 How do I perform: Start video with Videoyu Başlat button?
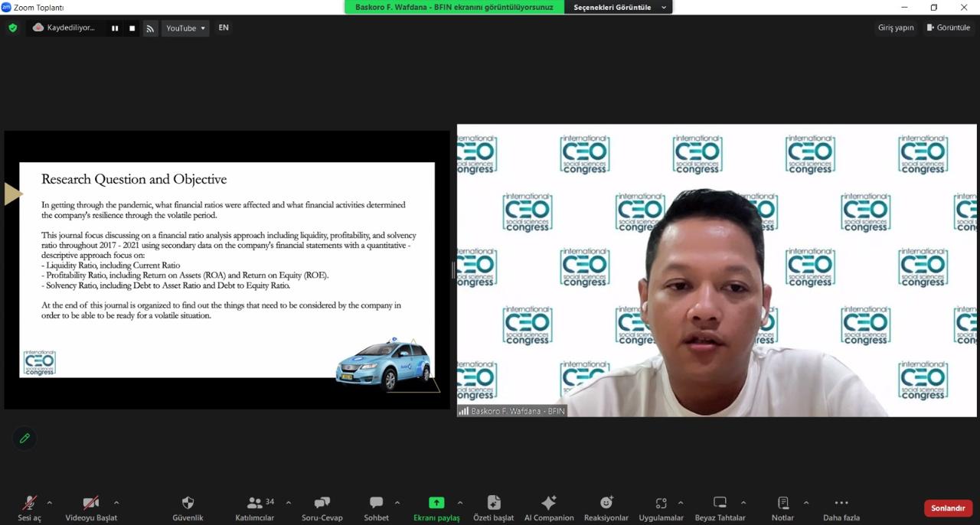(x=91, y=507)
